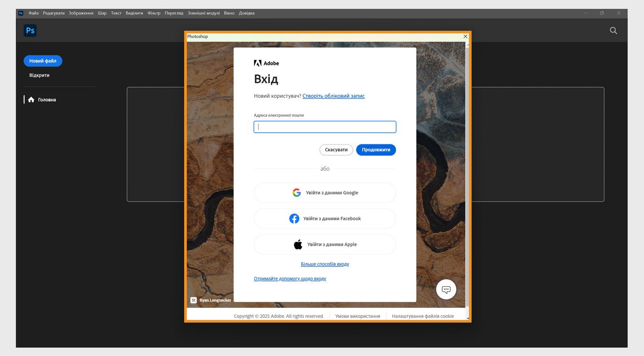Click the Адреса електронної пошти label
Viewport: 644px width, 356px height.
pyautogui.click(x=279, y=115)
